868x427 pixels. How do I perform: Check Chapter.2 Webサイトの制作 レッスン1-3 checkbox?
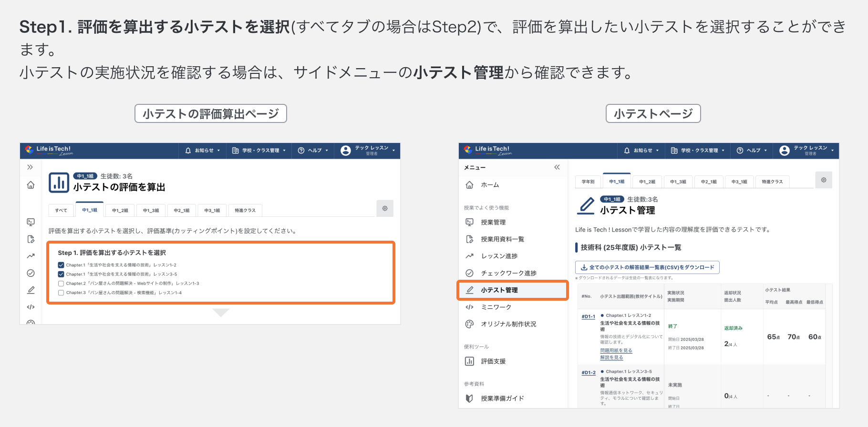click(61, 284)
